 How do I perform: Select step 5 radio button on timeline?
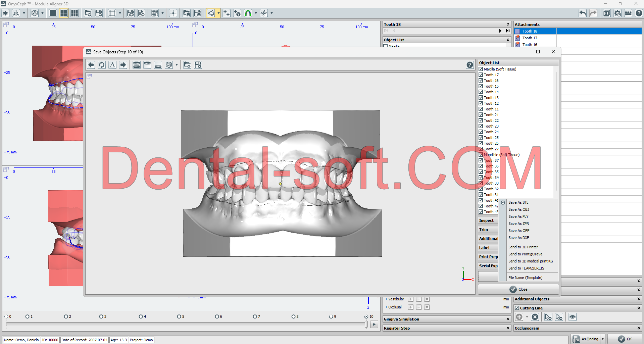click(x=179, y=316)
